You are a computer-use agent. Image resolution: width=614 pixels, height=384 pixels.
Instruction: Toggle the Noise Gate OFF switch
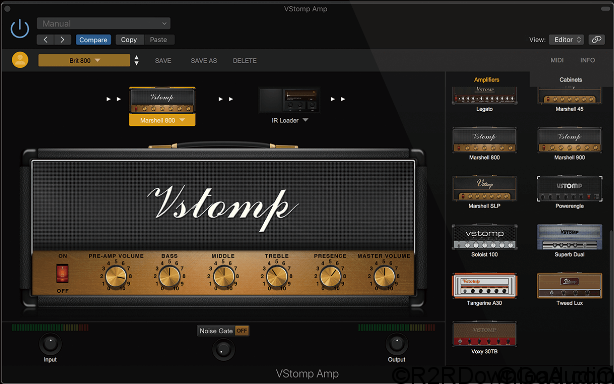pyautogui.click(x=242, y=331)
